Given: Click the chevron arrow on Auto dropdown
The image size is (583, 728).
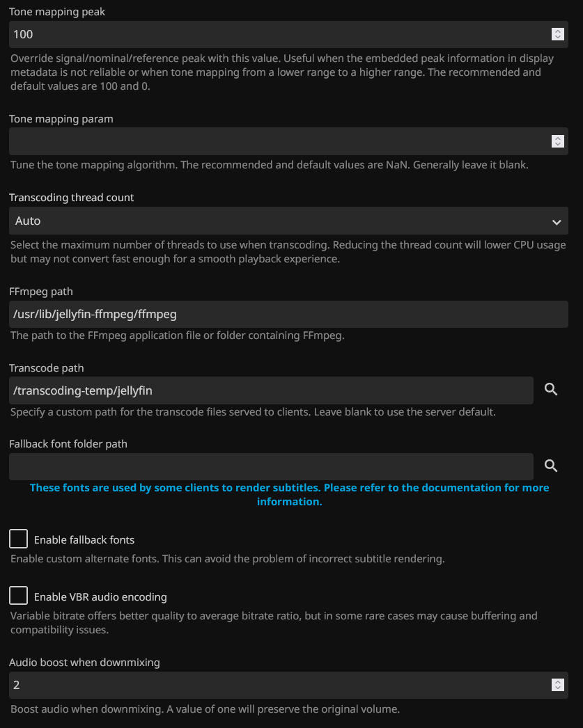Looking at the screenshot, I should 557,222.
